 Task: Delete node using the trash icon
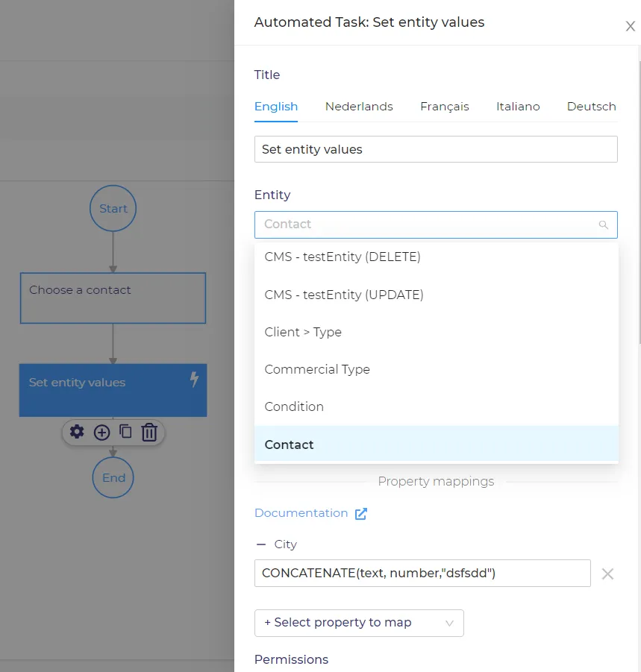(x=149, y=432)
